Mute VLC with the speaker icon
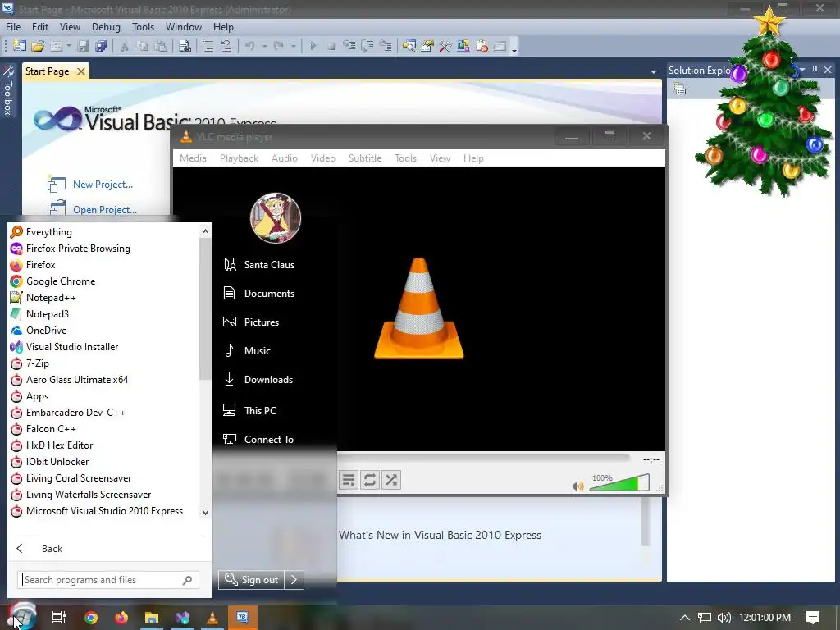 point(577,486)
